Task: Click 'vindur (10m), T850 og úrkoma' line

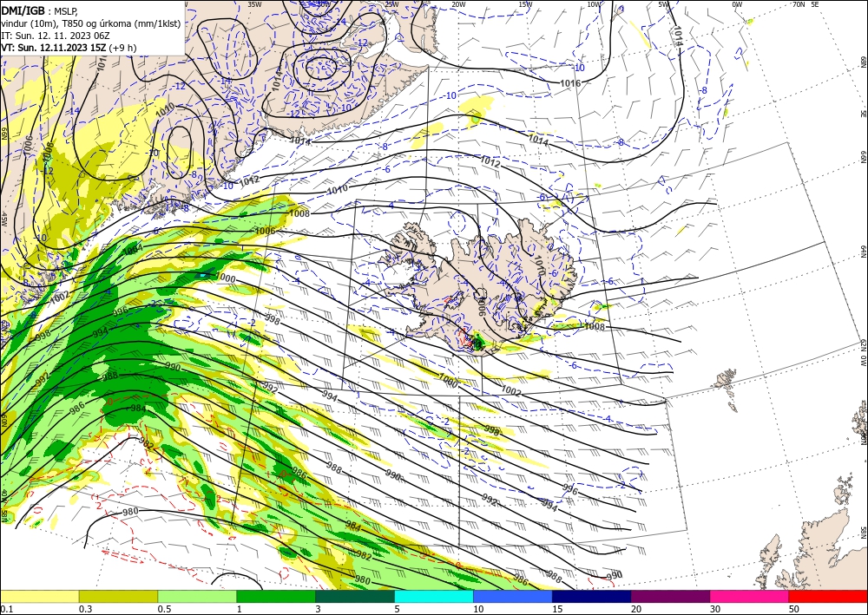Action: (x=91, y=23)
